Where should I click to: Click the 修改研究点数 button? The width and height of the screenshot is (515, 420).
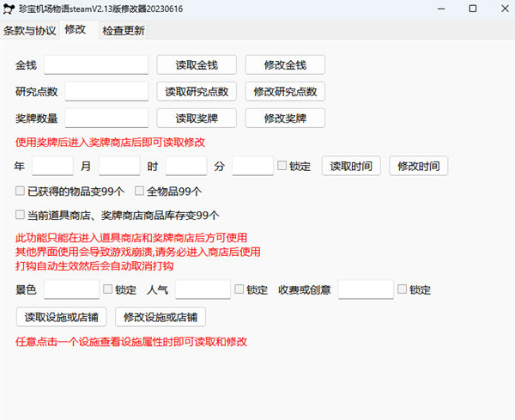pos(285,91)
